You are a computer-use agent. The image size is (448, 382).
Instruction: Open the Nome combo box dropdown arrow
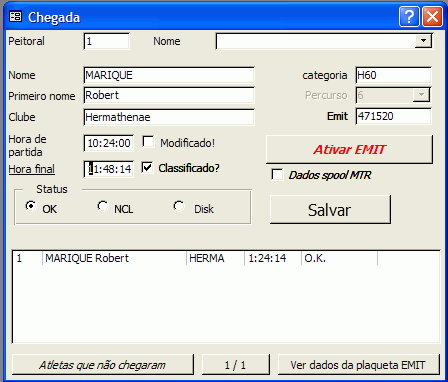point(423,41)
